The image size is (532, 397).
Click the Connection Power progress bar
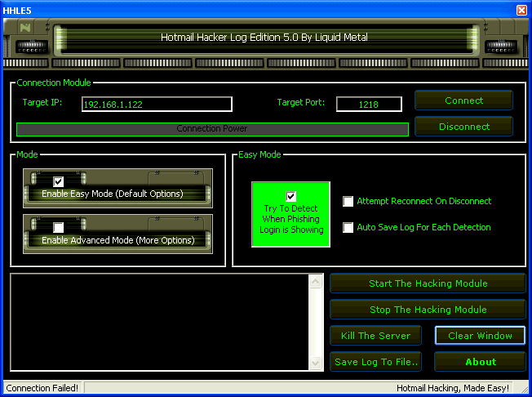tap(212, 129)
